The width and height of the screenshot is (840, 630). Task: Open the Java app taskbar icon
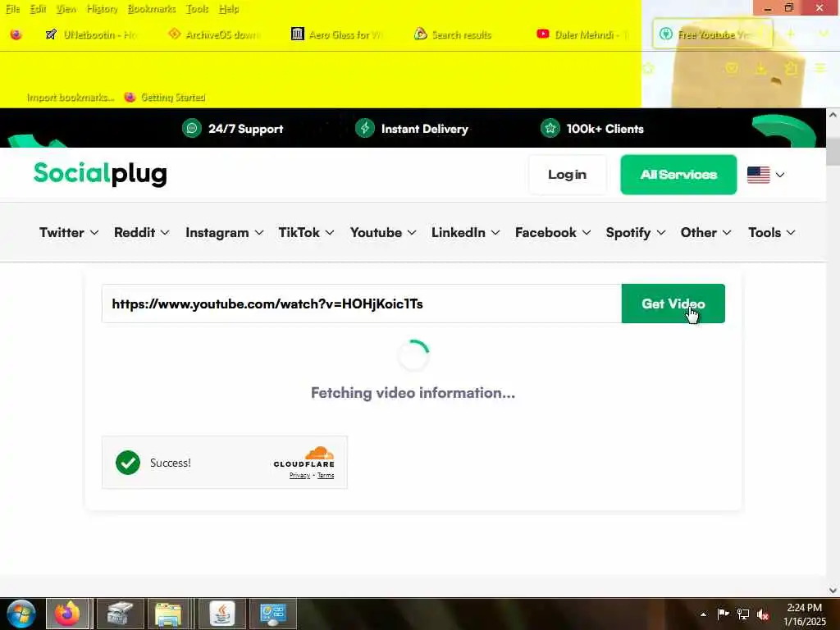pyautogui.click(x=221, y=614)
